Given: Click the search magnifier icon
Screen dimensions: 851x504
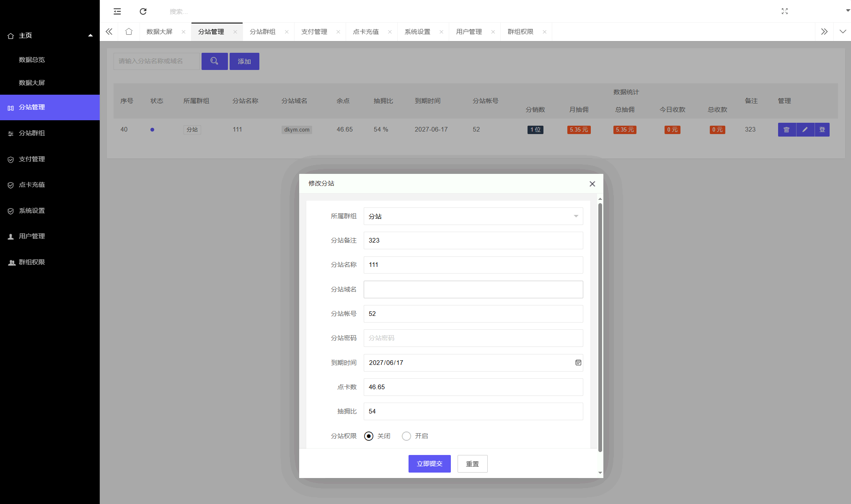Looking at the screenshot, I should 215,61.
